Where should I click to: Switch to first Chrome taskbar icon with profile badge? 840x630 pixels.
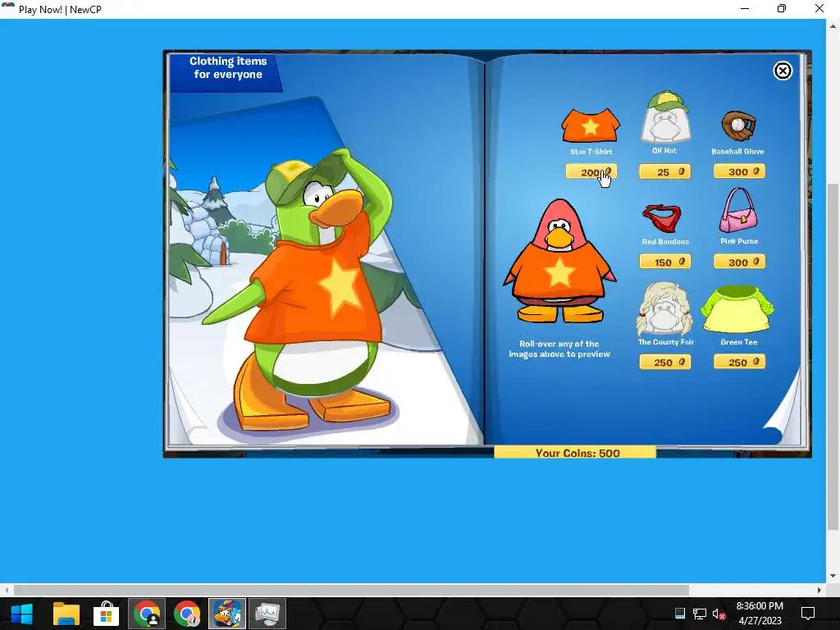[146, 614]
